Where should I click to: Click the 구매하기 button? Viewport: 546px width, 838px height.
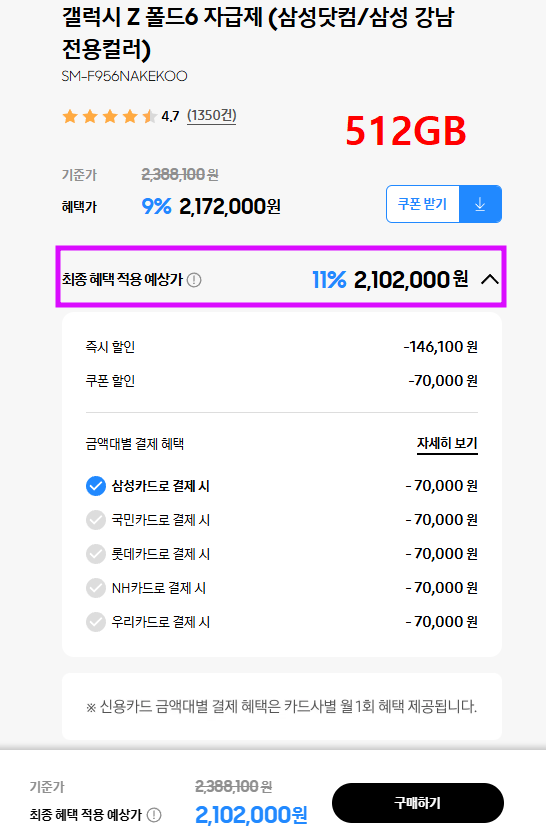(418, 803)
